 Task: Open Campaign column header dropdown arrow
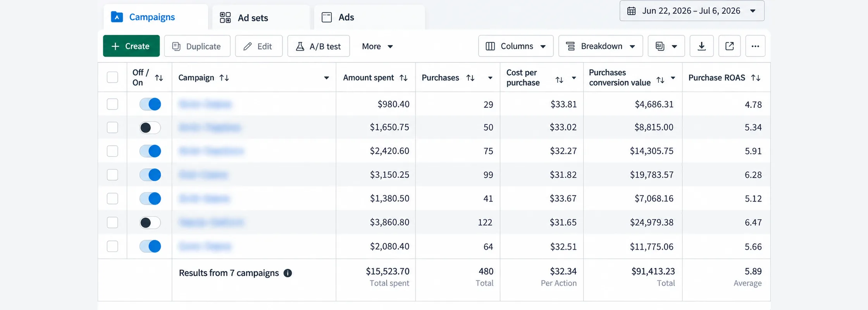[327, 78]
